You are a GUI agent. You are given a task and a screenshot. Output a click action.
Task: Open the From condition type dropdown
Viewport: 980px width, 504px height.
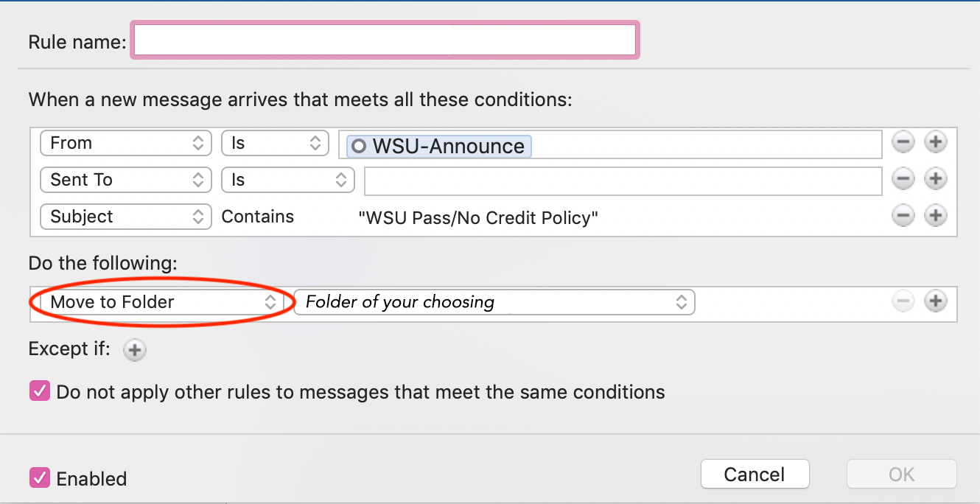126,143
